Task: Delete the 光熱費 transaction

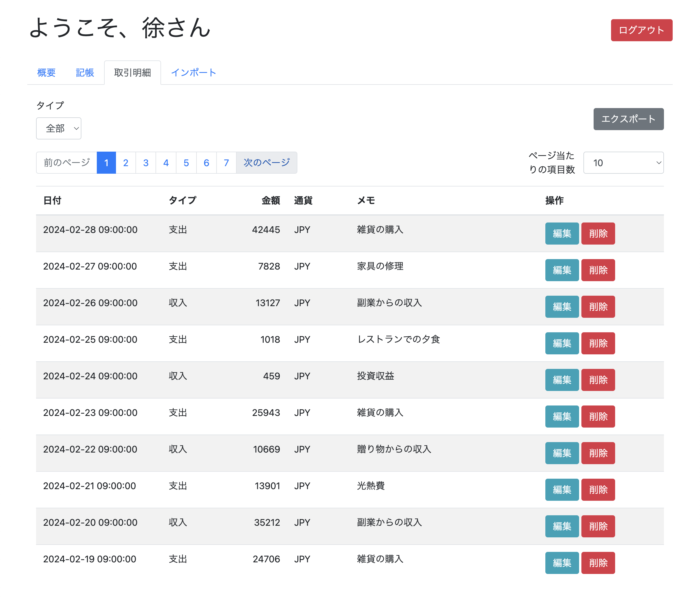Action: point(598,489)
